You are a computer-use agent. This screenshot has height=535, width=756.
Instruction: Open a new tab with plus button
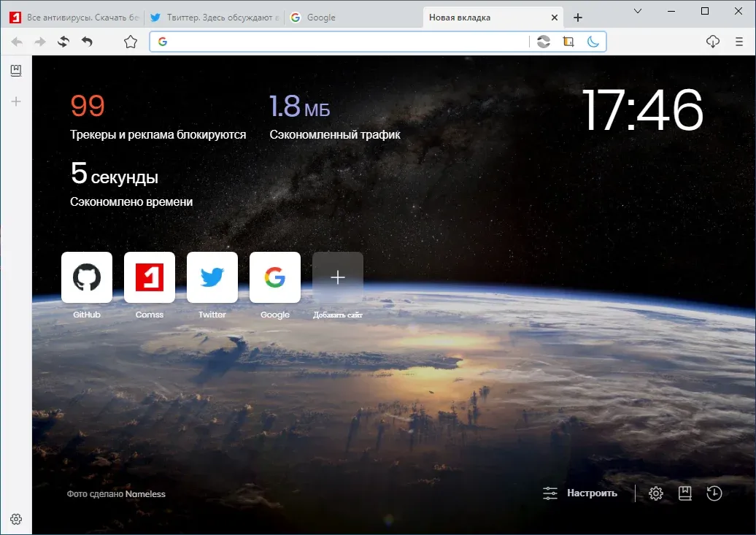pos(578,18)
